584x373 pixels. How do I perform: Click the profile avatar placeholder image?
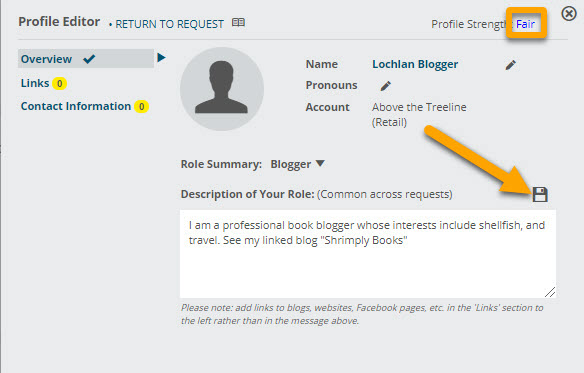click(222, 89)
